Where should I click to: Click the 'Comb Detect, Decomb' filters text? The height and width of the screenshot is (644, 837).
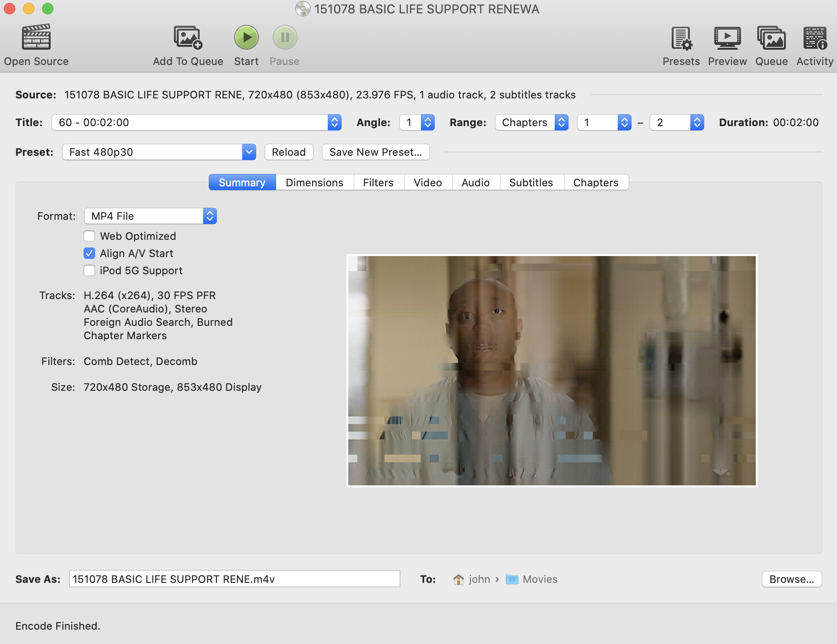coord(140,361)
